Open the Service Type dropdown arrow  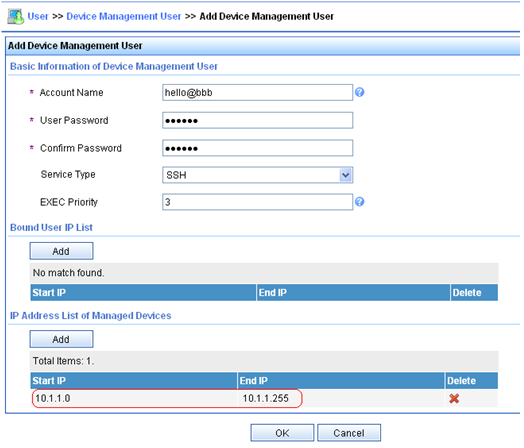coord(346,175)
